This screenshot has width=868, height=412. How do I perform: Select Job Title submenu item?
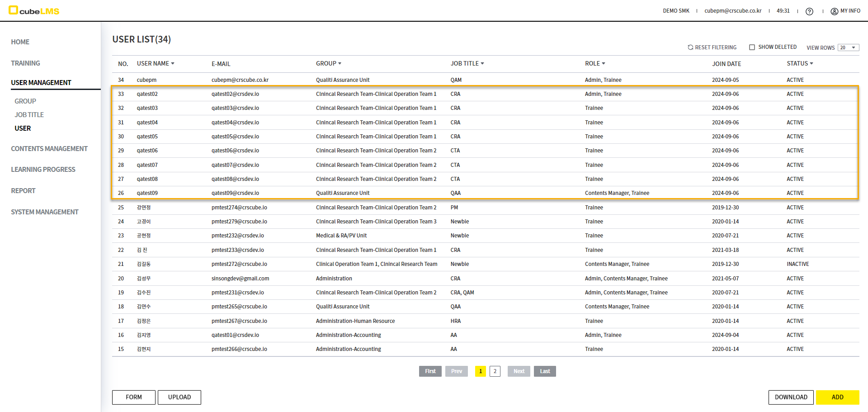tap(29, 115)
